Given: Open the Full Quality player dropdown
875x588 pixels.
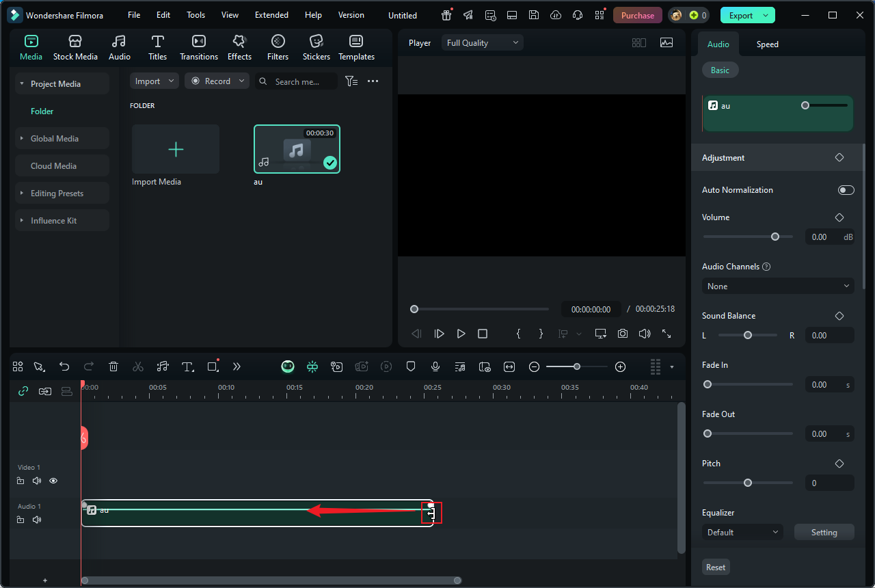Looking at the screenshot, I should click(x=482, y=42).
